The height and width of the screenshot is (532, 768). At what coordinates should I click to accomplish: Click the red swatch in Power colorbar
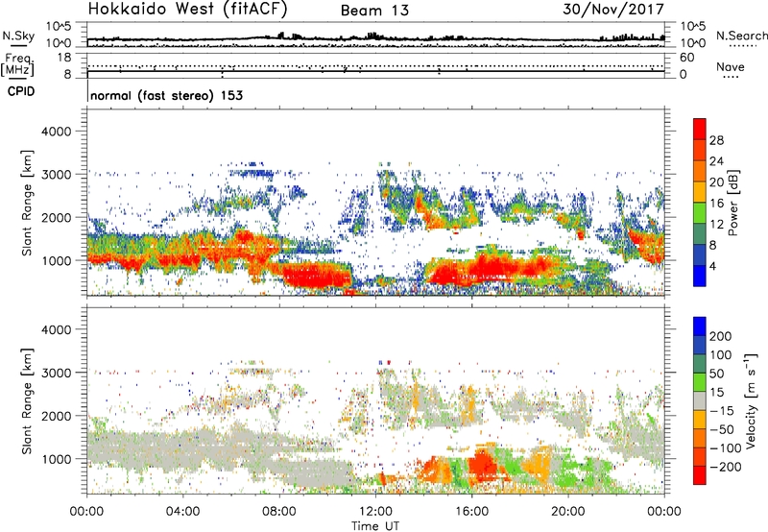click(700, 129)
